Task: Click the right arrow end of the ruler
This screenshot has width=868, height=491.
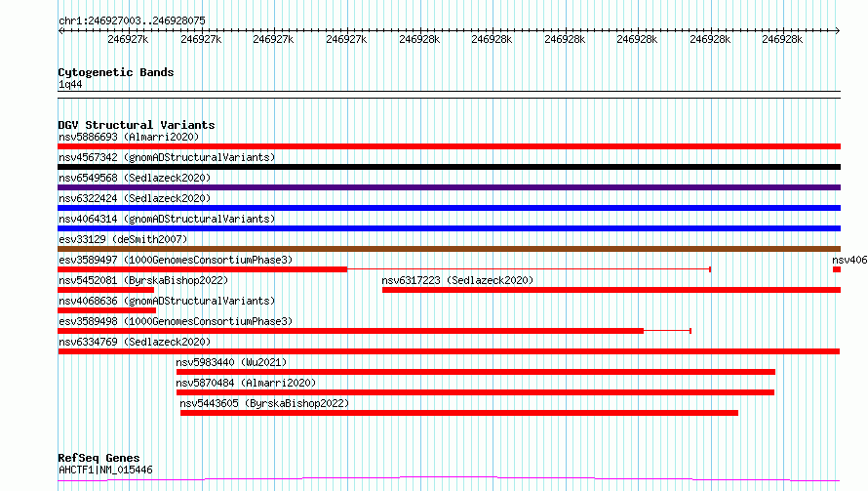Action: click(838, 30)
